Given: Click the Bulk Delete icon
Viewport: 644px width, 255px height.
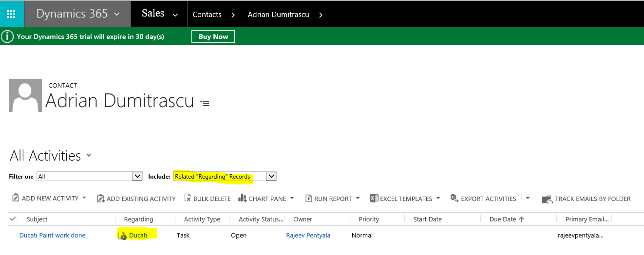Looking at the screenshot, I should [188, 198].
